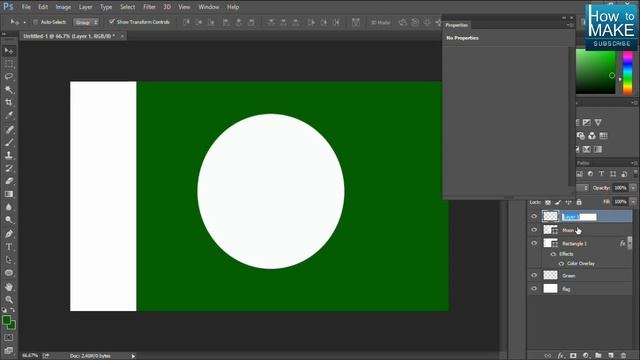Click the hue spectrum slider
Image resolution: width=640 pixels, height=360 pixels.
[x=627, y=72]
